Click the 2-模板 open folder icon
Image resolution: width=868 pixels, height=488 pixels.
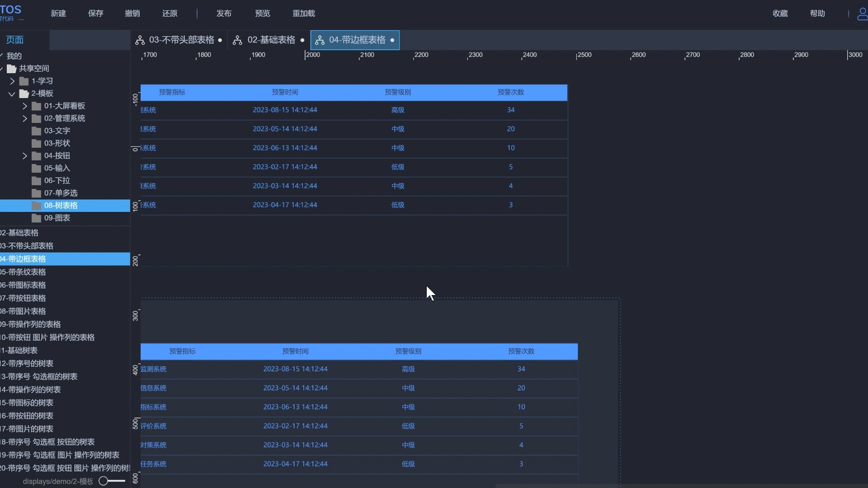pyautogui.click(x=24, y=94)
